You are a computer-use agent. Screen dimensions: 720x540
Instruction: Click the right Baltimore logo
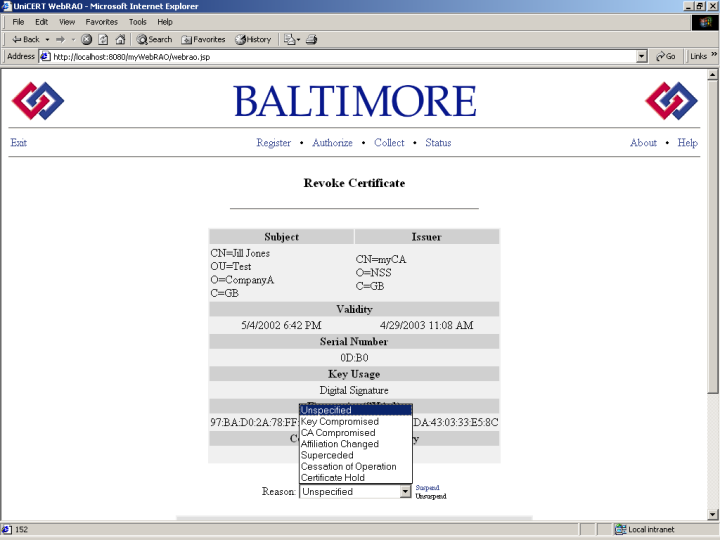671,101
